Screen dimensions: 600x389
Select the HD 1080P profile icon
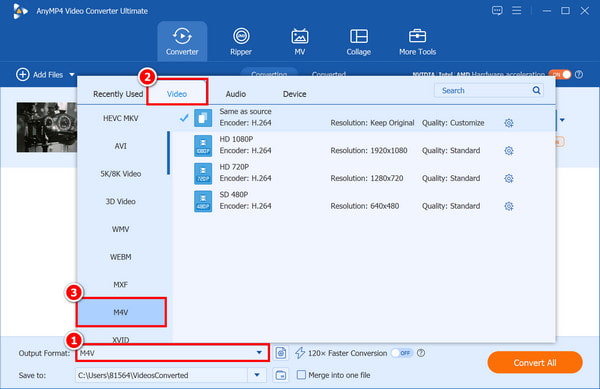click(x=203, y=146)
